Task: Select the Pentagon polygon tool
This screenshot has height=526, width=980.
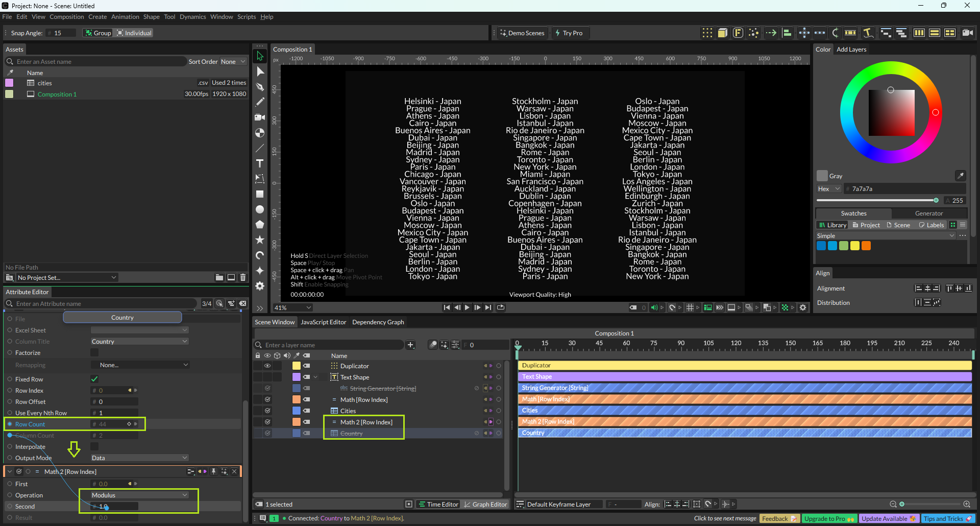Action: coord(260,225)
